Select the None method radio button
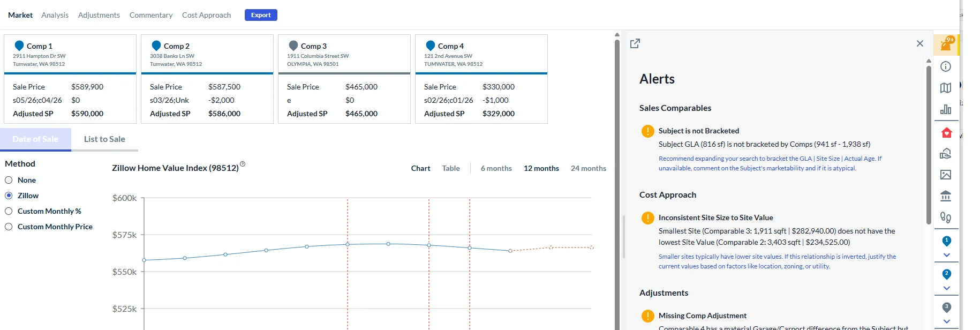Viewport: 980px width, 330px height. [9, 180]
